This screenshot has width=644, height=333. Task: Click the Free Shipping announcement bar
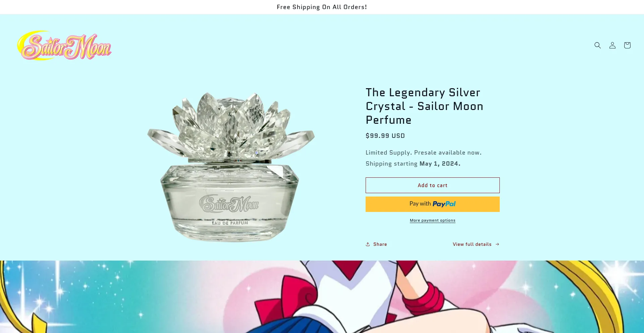click(322, 7)
